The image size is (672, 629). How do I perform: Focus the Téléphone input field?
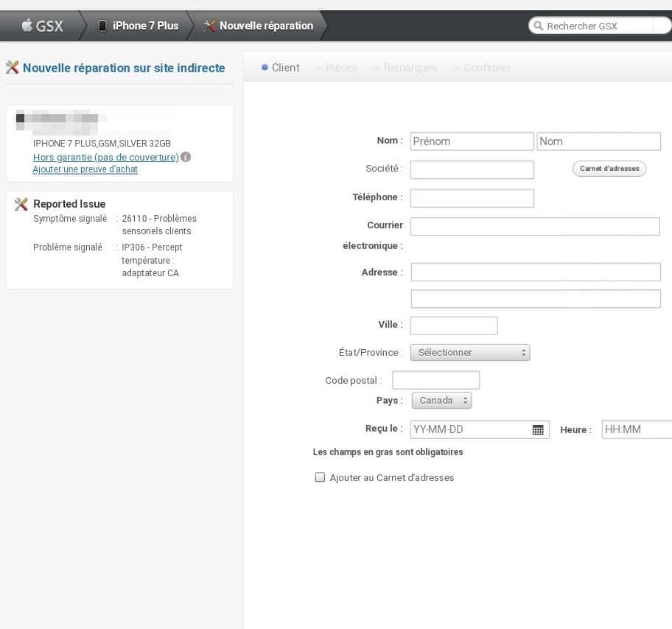coord(472,198)
